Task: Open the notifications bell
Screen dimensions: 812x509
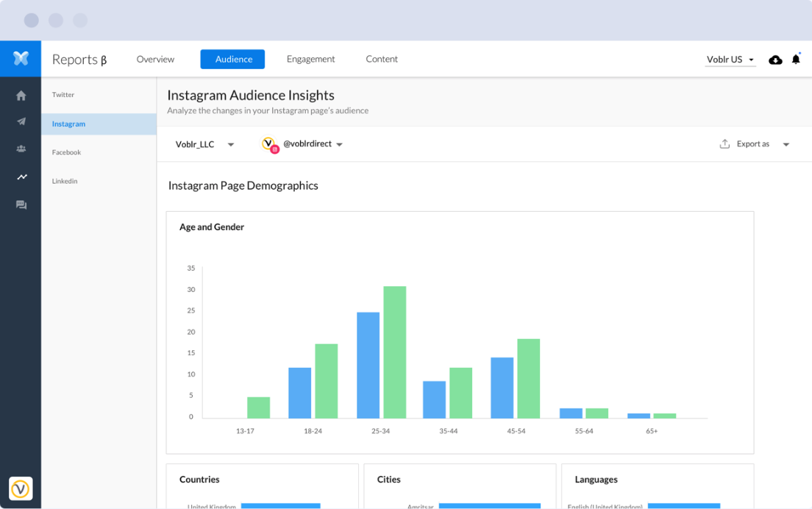Action: 796,59
